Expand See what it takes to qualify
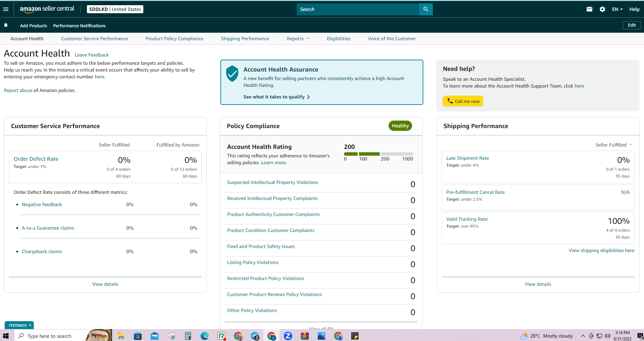This screenshot has height=341, width=644. tap(277, 97)
